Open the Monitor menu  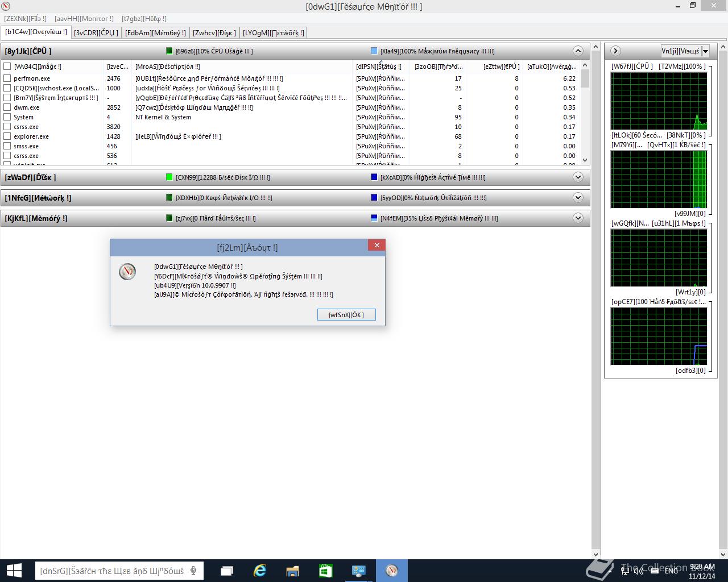tap(84, 19)
